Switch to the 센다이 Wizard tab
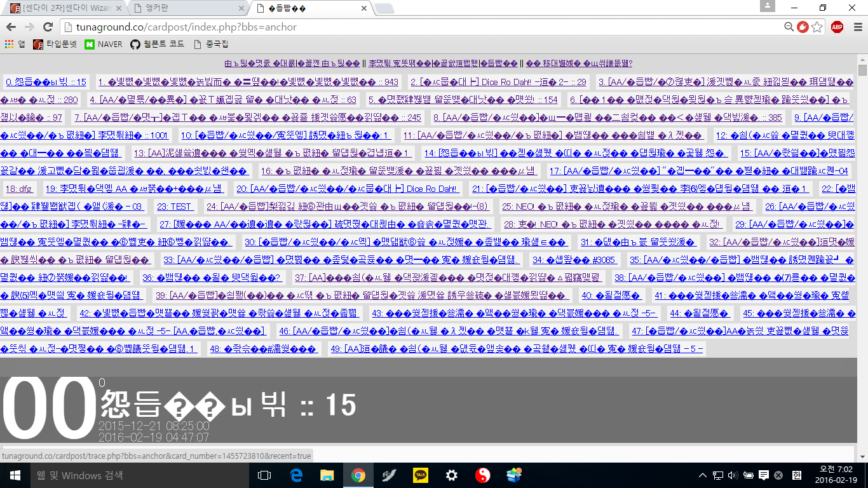 pos(64,8)
